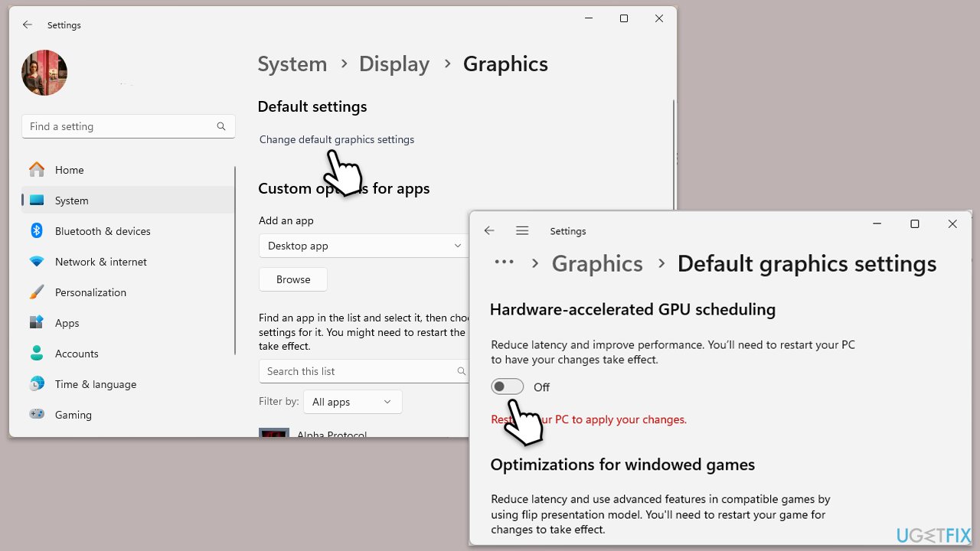The height and width of the screenshot is (551, 980).
Task: Toggle Hardware-accelerated GPU scheduling switch
Action: pos(508,387)
